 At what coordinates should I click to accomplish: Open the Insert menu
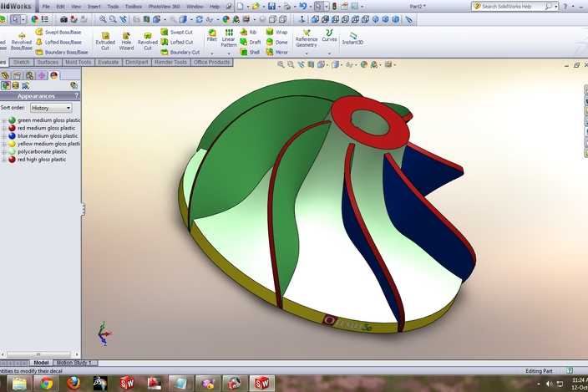(x=94, y=7)
